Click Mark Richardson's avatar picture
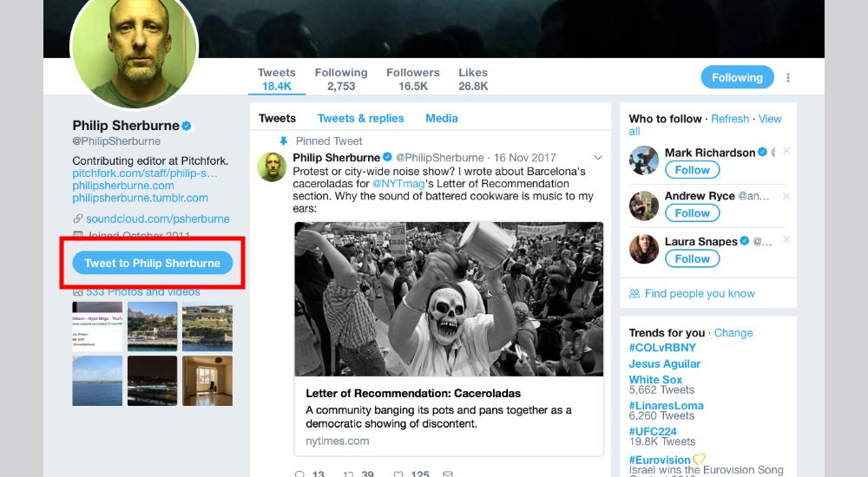868x477 pixels. pyautogui.click(x=644, y=160)
